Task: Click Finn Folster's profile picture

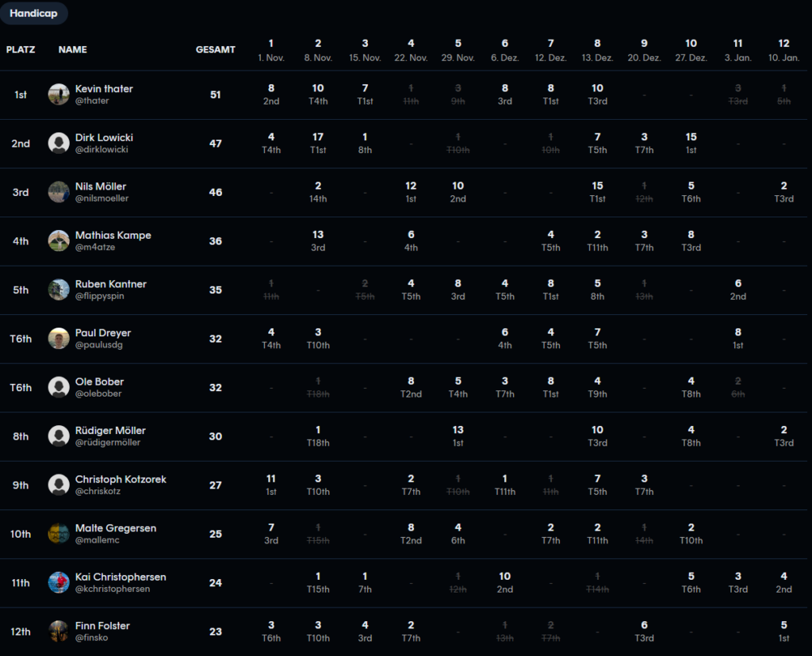Action: point(59,631)
